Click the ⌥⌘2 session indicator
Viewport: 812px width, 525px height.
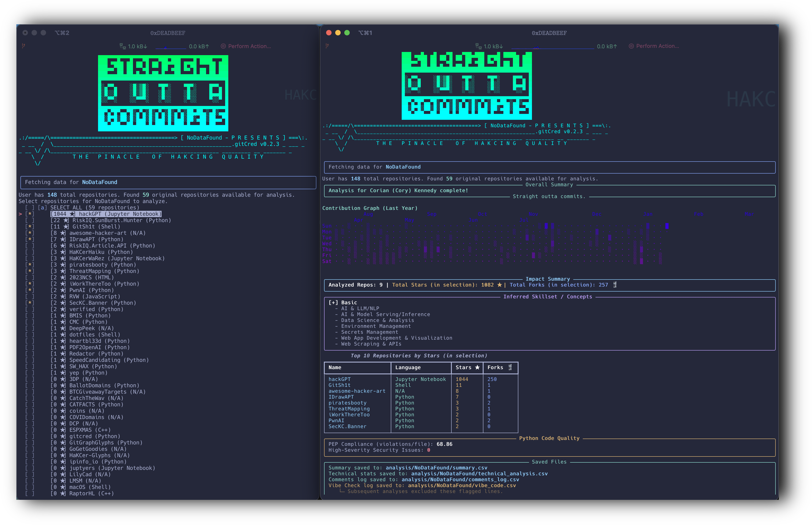tap(62, 33)
